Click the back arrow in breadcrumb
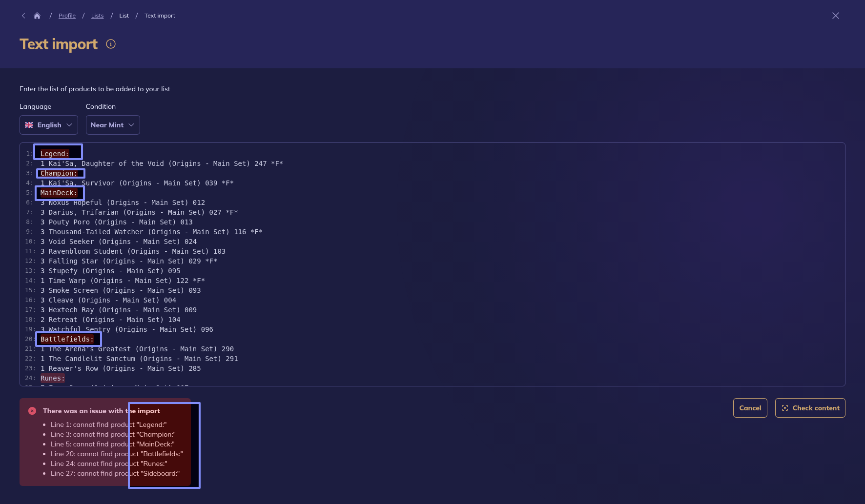Screen dimensions: 865x504 click(x=23, y=16)
